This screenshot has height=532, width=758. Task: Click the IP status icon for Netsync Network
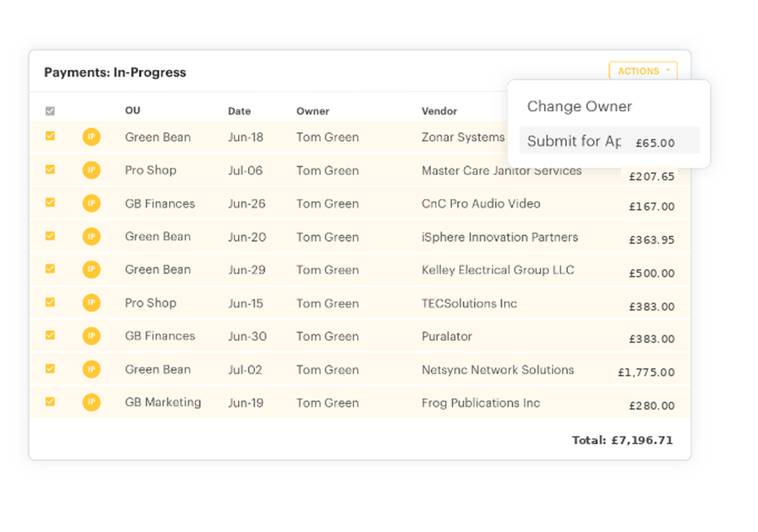click(91, 369)
